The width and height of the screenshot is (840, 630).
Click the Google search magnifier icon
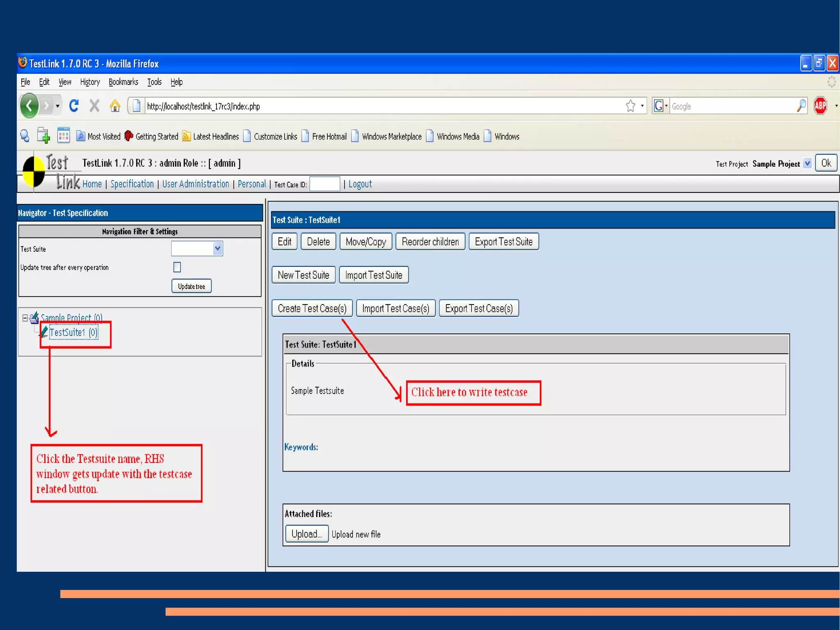(x=801, y=106)
